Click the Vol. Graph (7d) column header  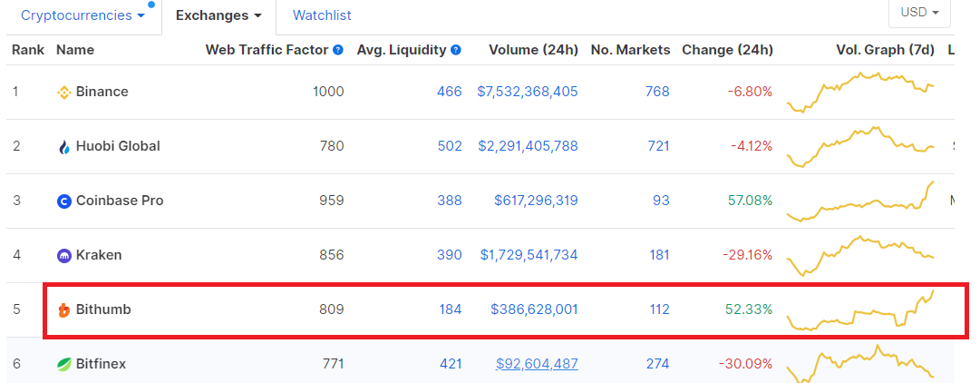885,49
